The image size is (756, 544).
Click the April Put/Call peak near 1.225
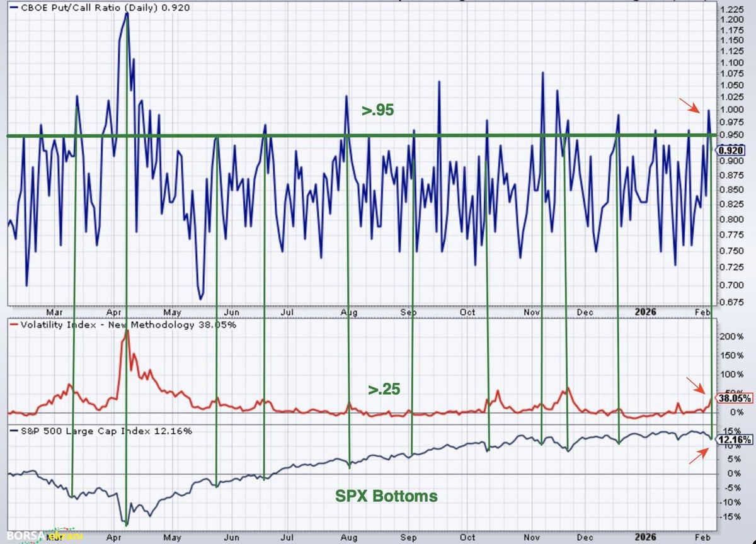(x=127, y=14)
